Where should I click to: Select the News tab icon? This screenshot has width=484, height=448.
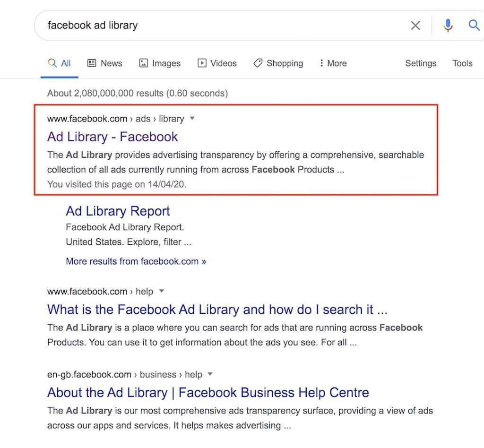(92, 63)
